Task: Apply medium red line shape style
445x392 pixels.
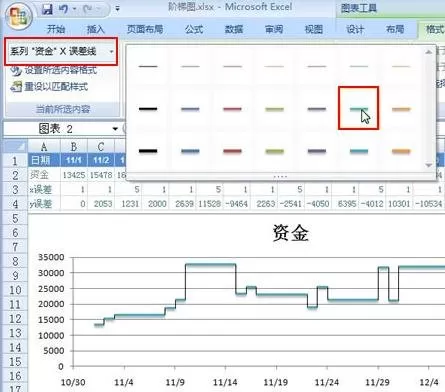Action: 232,109
